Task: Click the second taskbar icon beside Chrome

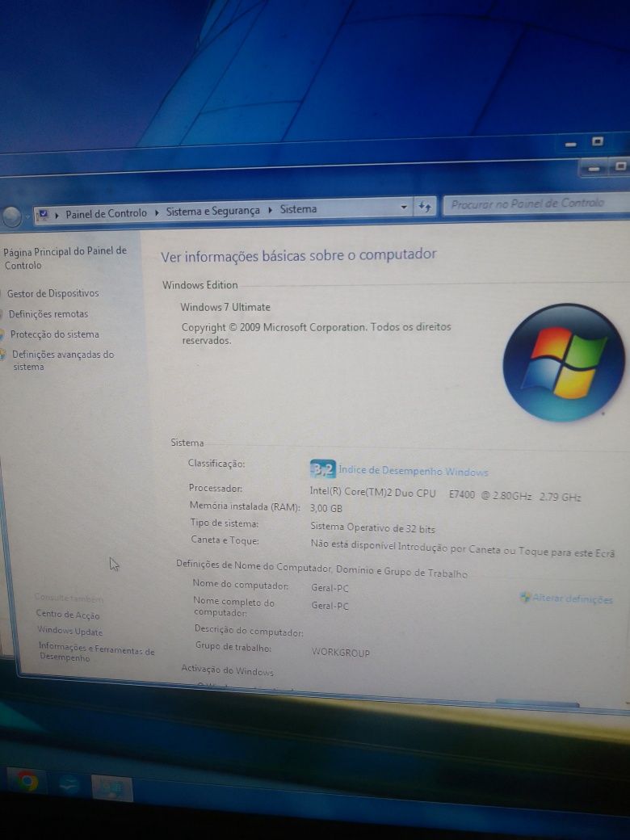Action: [69, 785]
